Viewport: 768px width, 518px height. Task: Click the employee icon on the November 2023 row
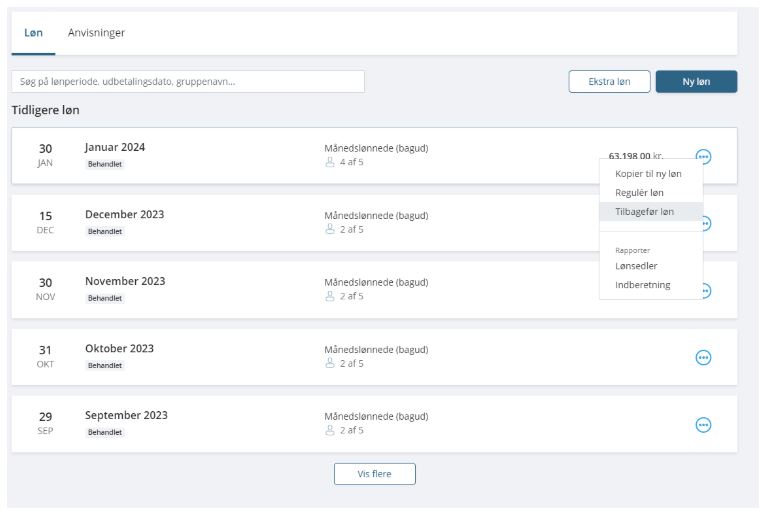point(330,296)
